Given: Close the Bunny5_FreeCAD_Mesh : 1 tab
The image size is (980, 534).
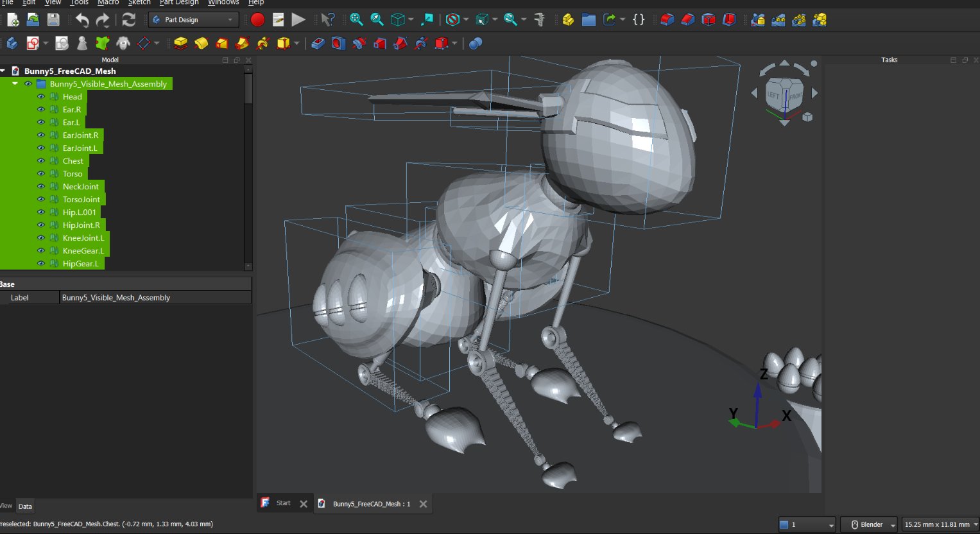Looking at the screenshot, I should [423, 504].
